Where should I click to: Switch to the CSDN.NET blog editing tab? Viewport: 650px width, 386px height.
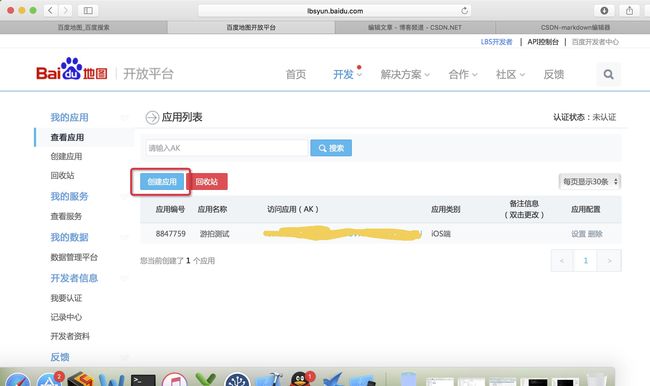(x=415, y=27)
